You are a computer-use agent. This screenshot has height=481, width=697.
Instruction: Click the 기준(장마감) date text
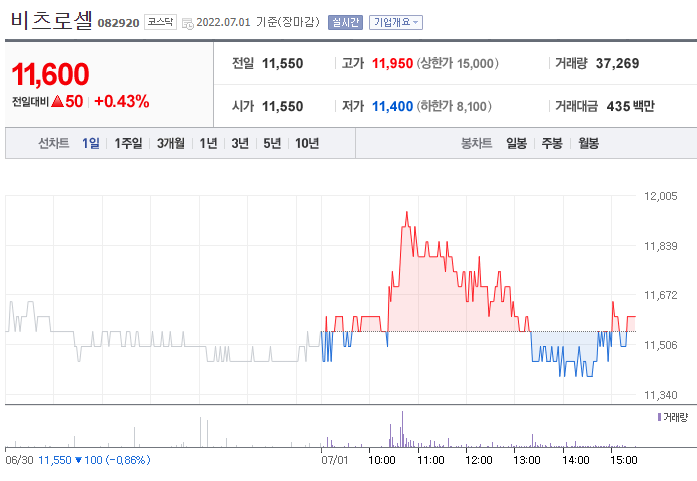point(288,22)
